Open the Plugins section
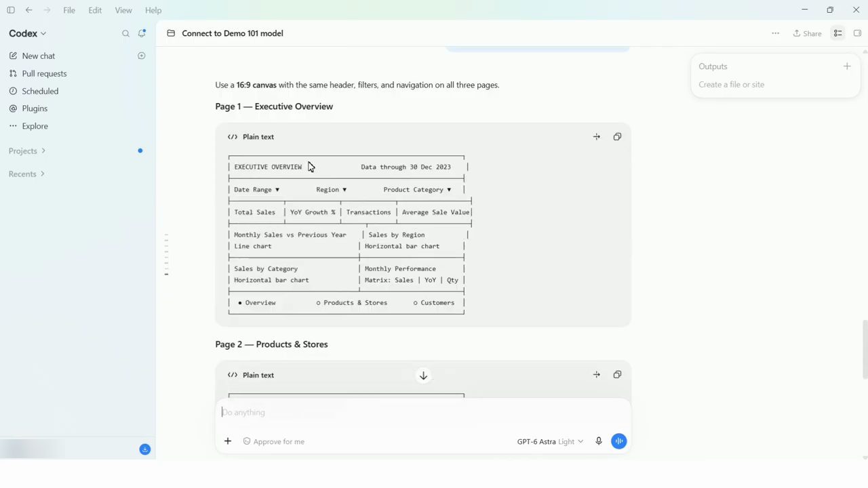The image size is (868, 488). [x=35, y=108]
